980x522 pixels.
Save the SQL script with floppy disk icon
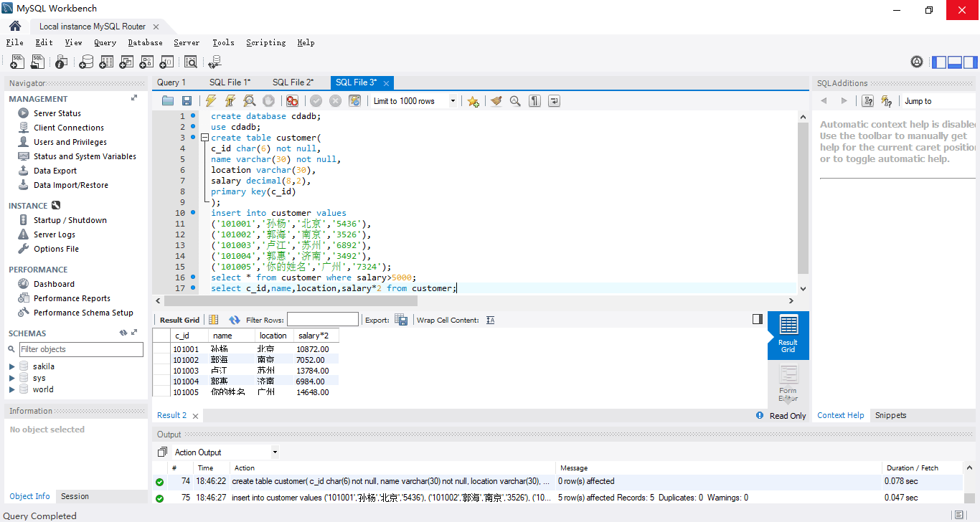click(x=187, y=101)
